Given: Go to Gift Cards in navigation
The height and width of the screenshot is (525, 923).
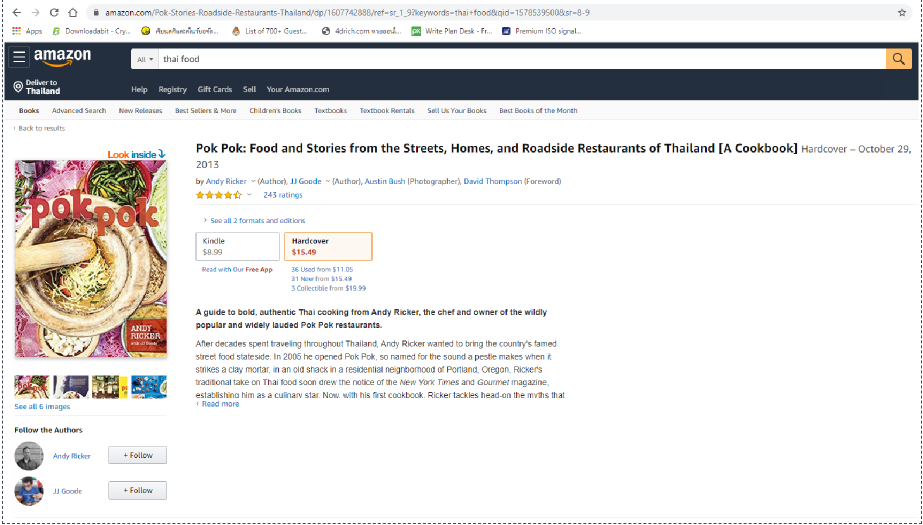Looking at the screenshot, I should (215, 89).
